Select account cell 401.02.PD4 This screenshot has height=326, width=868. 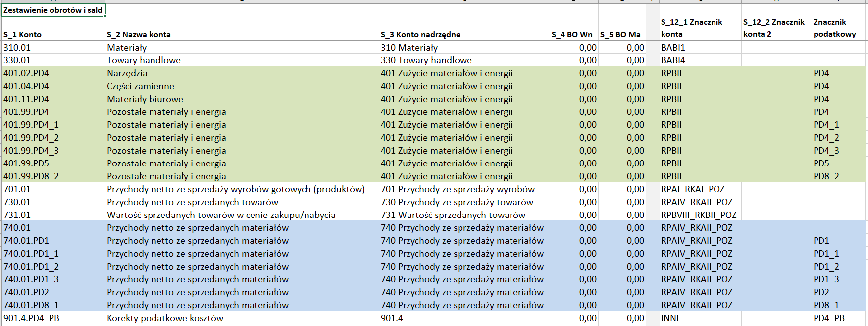(x=53, y=73)
